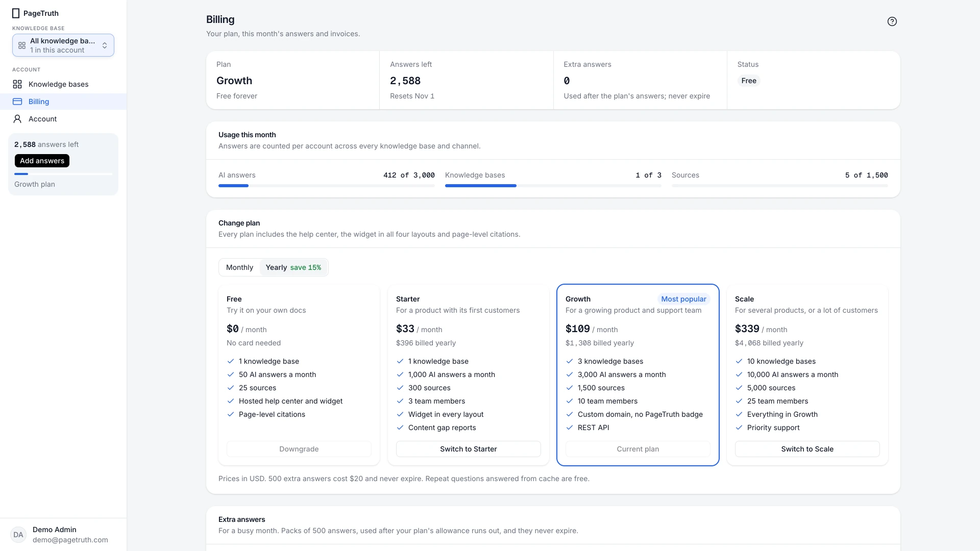Click the sidebar answers-left progress bar
The height and width of the screenshot is (551, 980).
tap(63, 174)
